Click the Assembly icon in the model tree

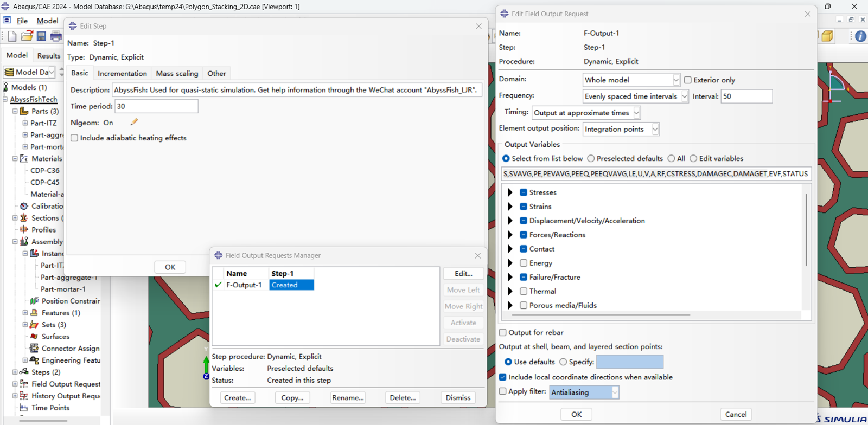tap(24, 242)
